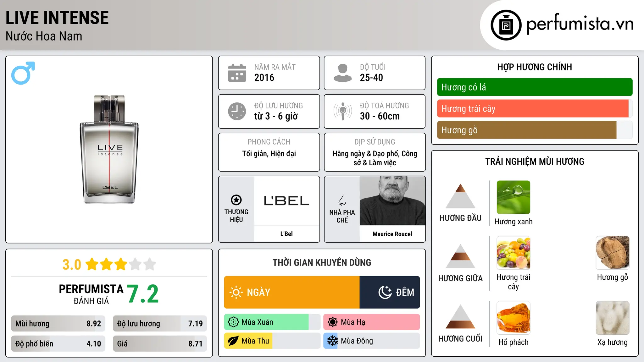Click the green 7.2 Perfumista score
Viewport: 644px width, 362px height.
143,294
